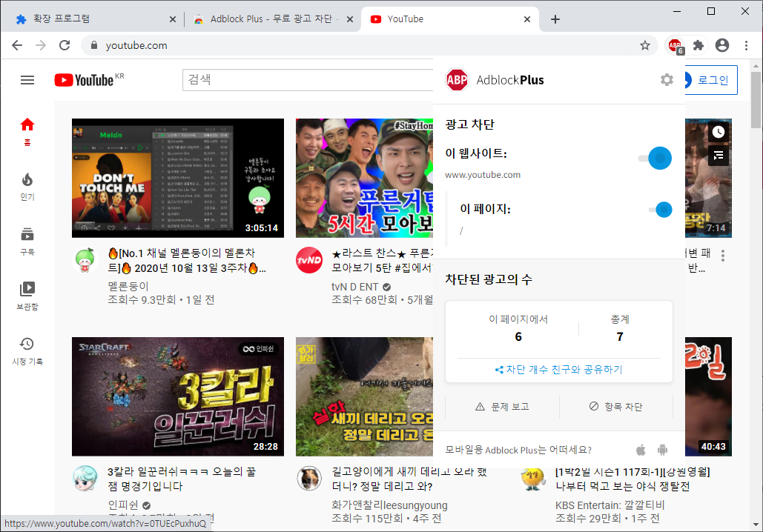Open the 푸른거탑 5시간 모아보기 thumbnail
This screenshot has width=763, height=532.
(364, 178)
